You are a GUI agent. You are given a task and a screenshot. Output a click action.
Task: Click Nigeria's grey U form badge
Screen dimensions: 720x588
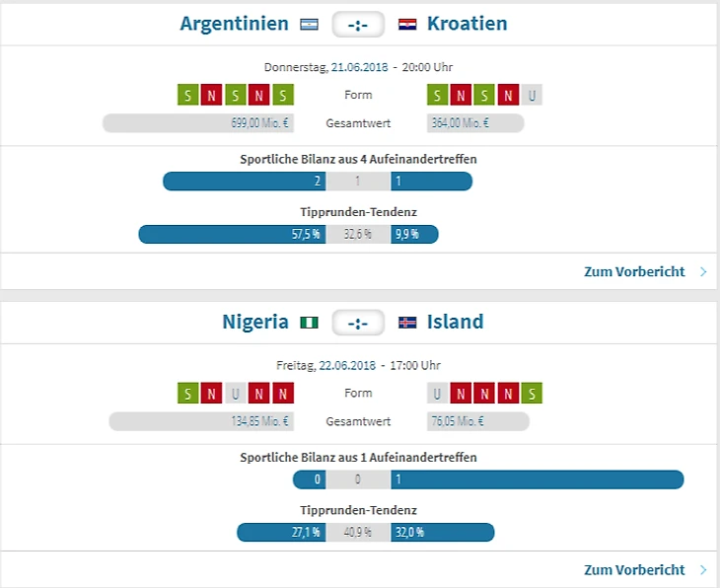pyautogui.click(x=235, y=394)
